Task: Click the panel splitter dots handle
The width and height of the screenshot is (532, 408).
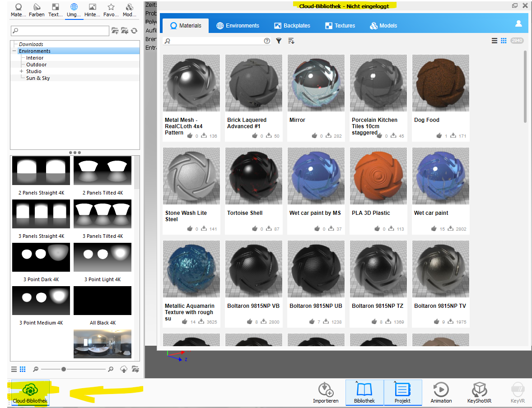Action: coord(75,153)
